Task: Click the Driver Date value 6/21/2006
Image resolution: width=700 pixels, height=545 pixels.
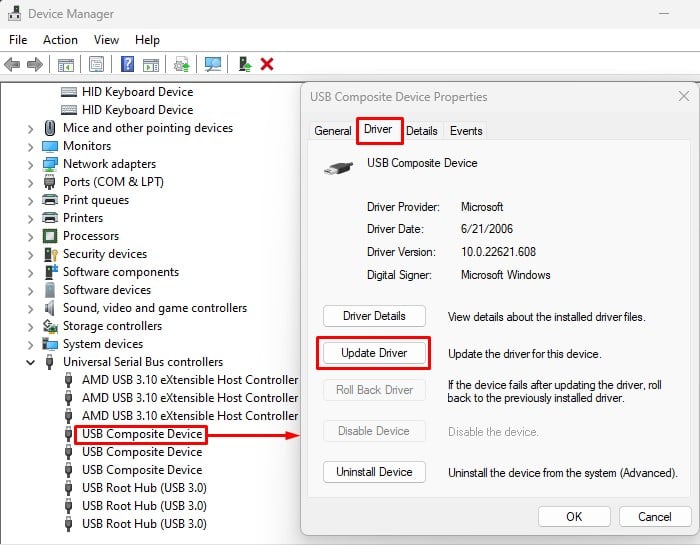Action: 487,229
